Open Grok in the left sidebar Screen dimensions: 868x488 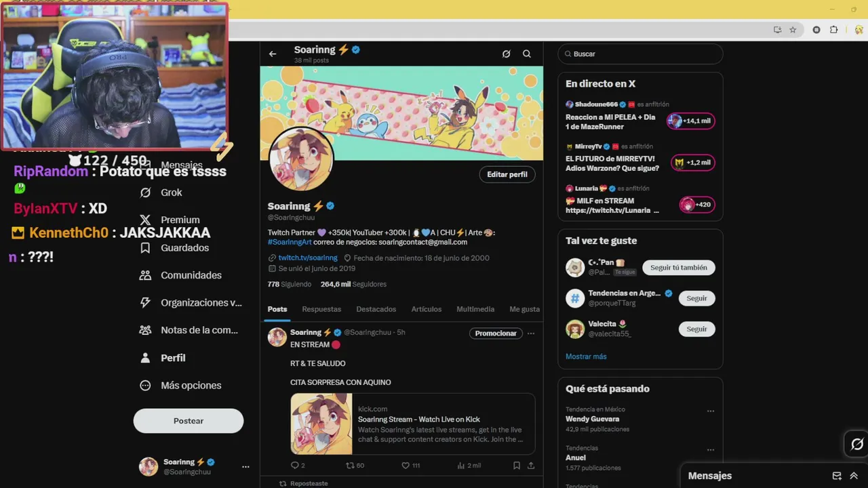pyautogui.click(x=161, y=192)
